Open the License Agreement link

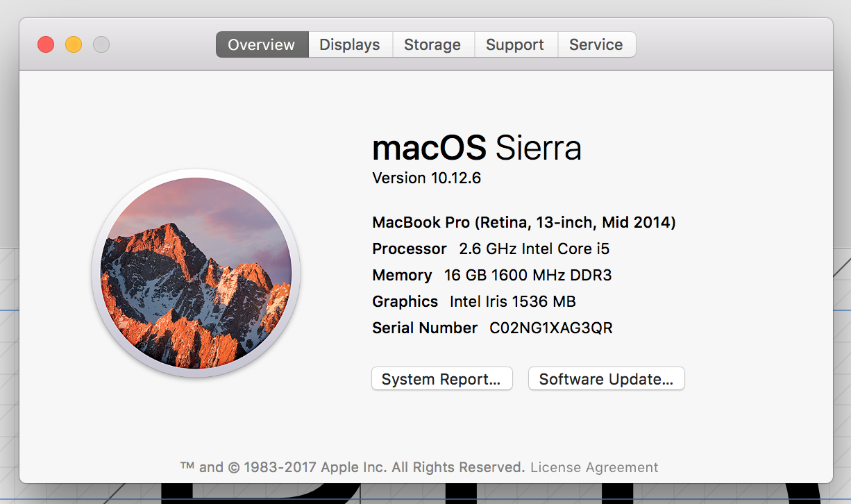coord(594,467)
